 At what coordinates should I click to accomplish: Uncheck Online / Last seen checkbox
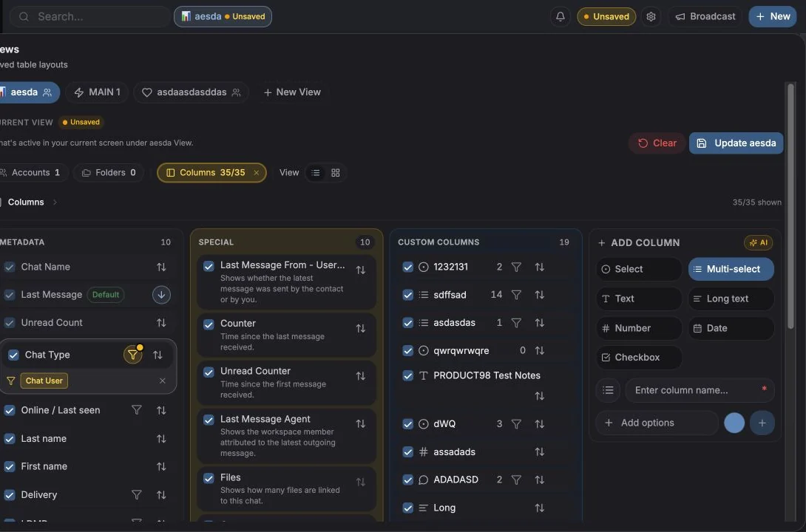(10, 410)
